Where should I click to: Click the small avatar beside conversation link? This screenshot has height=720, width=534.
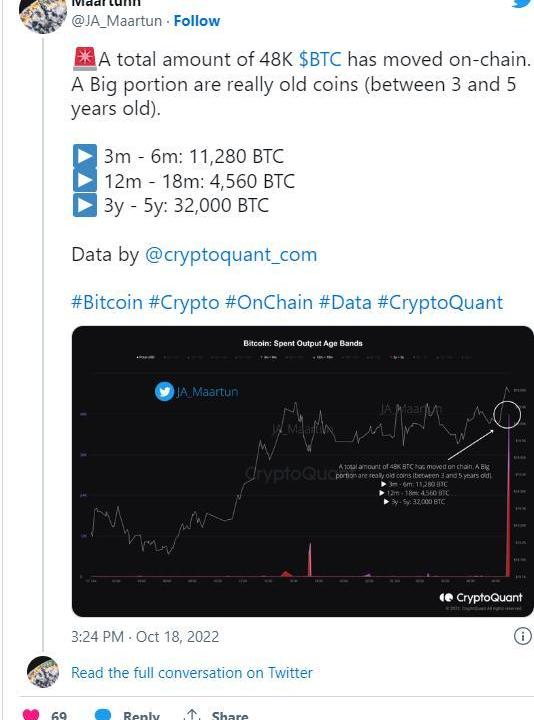coord(43,672)
